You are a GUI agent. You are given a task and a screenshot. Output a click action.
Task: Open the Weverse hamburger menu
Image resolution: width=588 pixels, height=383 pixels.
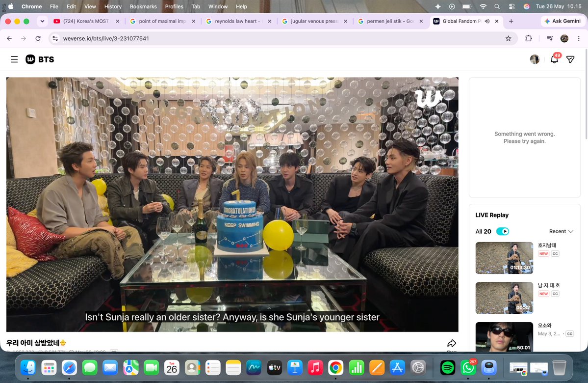14,59
